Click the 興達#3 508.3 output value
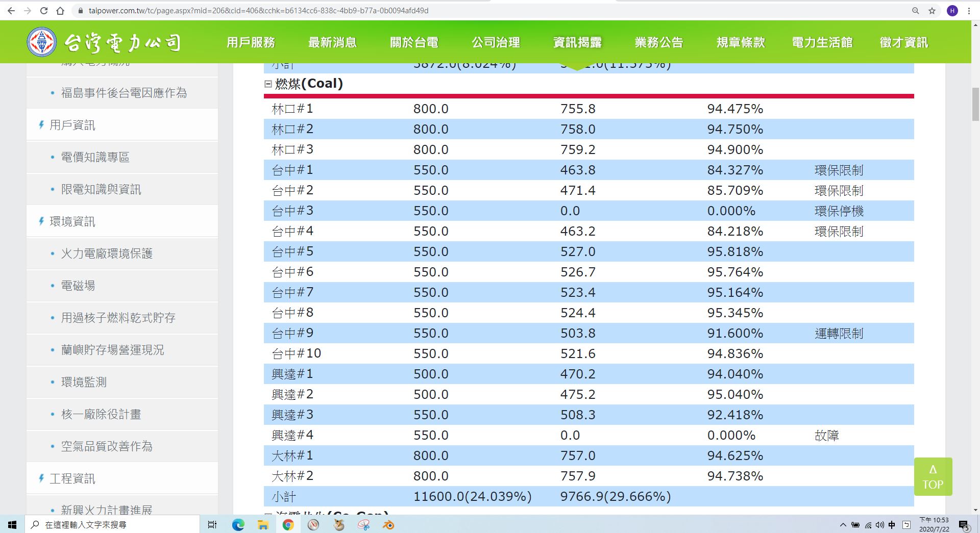Viewport: 980px width, 533px height. coord(578,415)
